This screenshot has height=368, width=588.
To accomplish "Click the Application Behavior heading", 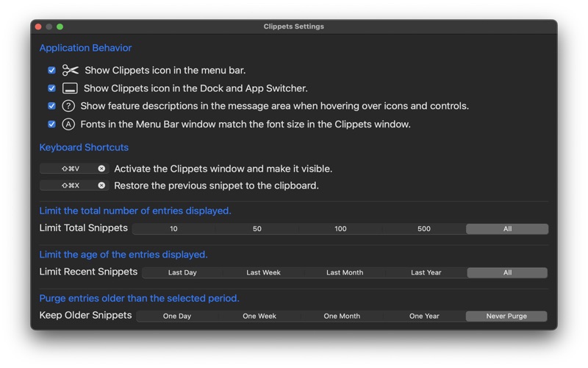I will click(85, 48).
